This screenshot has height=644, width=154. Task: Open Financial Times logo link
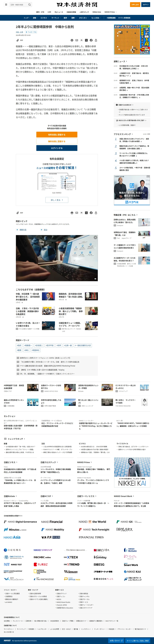click(x=91, y=537)
